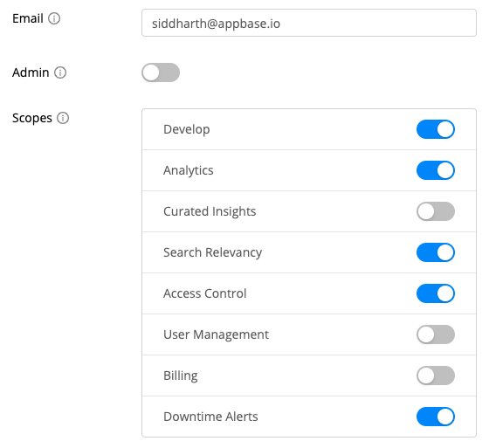Select the Analytics row label
The height and width of the screenshot is (448, 489).
[x=189, y=170]
